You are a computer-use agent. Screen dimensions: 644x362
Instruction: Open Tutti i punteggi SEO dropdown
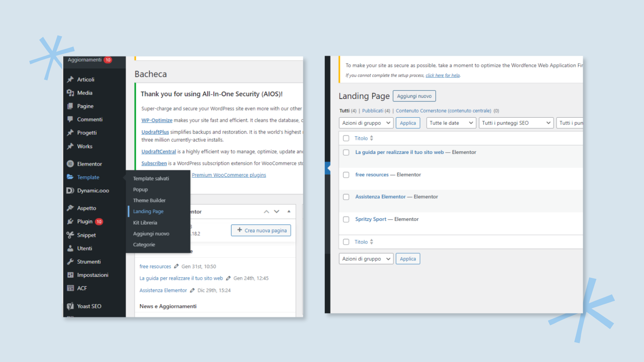(x=516, y=123)
